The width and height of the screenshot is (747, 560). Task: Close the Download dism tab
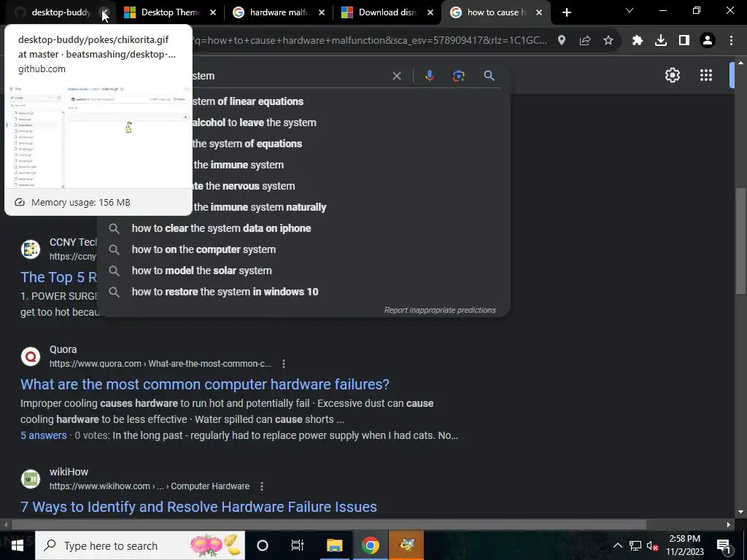click(x=430, y=13)
